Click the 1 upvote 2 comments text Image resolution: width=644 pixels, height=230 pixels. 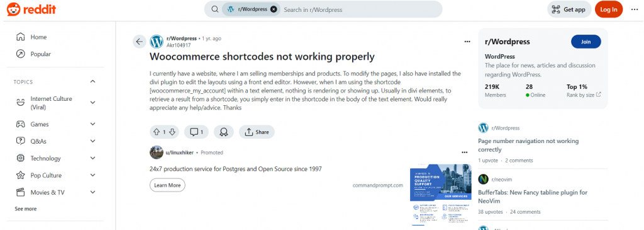[506, 161]
